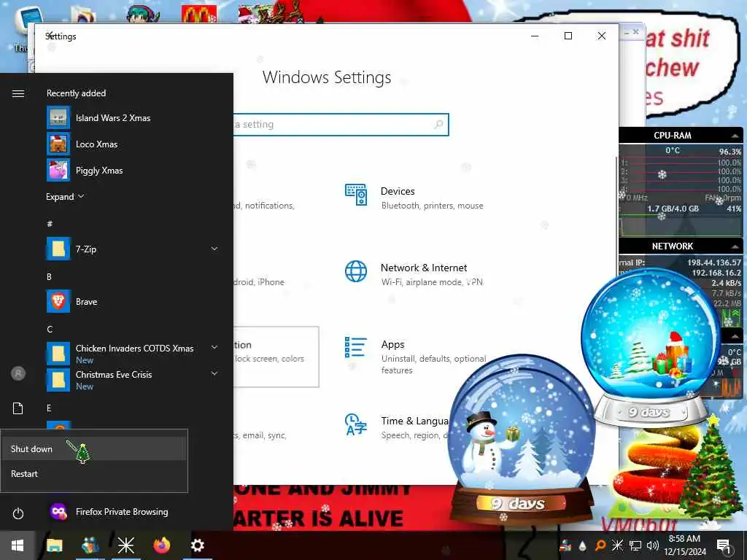Screen dimensions: 747x560
Task: Expand the 7-Zip folder chevron
Action: (x=214, y=249)
